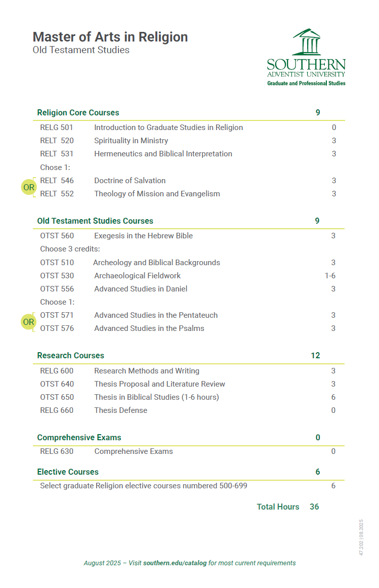The width and height of the screenshot is (379, 588).
Task: Open the southern.edu/catalog link in footer
Action: pos(175,563)
